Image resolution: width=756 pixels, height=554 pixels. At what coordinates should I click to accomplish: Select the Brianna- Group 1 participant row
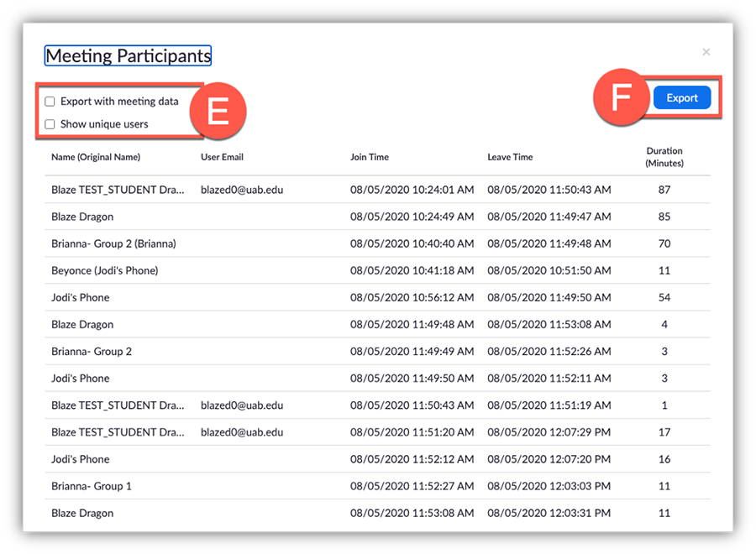[92, 486]
